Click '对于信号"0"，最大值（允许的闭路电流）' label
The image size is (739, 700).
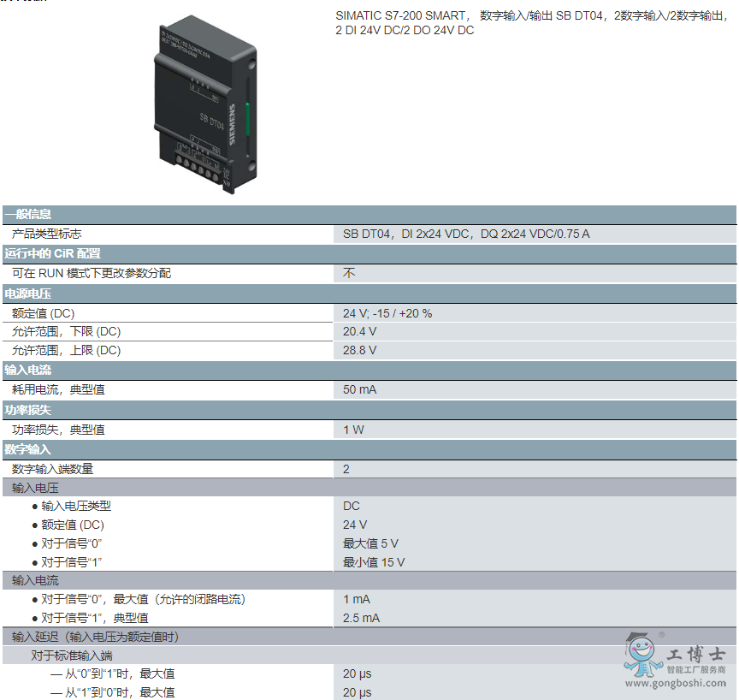(144, 599)
